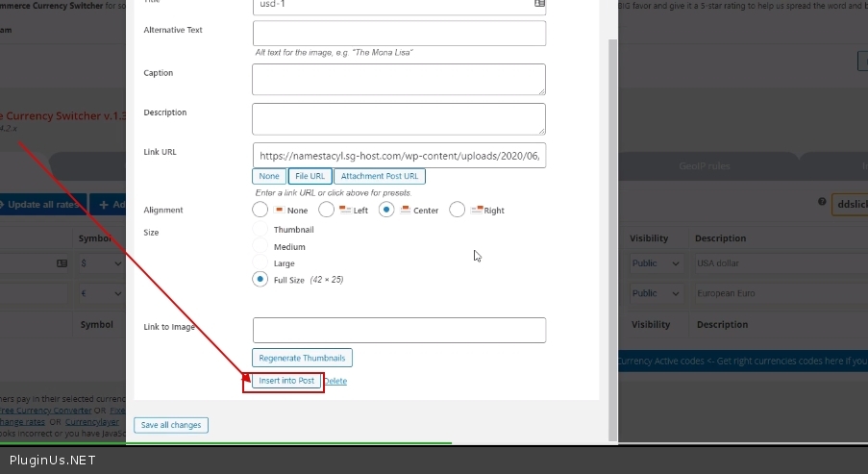Select Full Size radio button
Screen dimensions: 868x474
click(260, 279)
